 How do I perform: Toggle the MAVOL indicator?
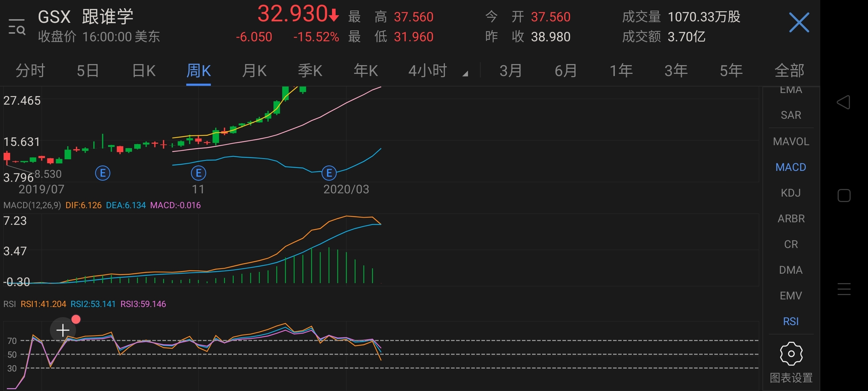[791, 141]
